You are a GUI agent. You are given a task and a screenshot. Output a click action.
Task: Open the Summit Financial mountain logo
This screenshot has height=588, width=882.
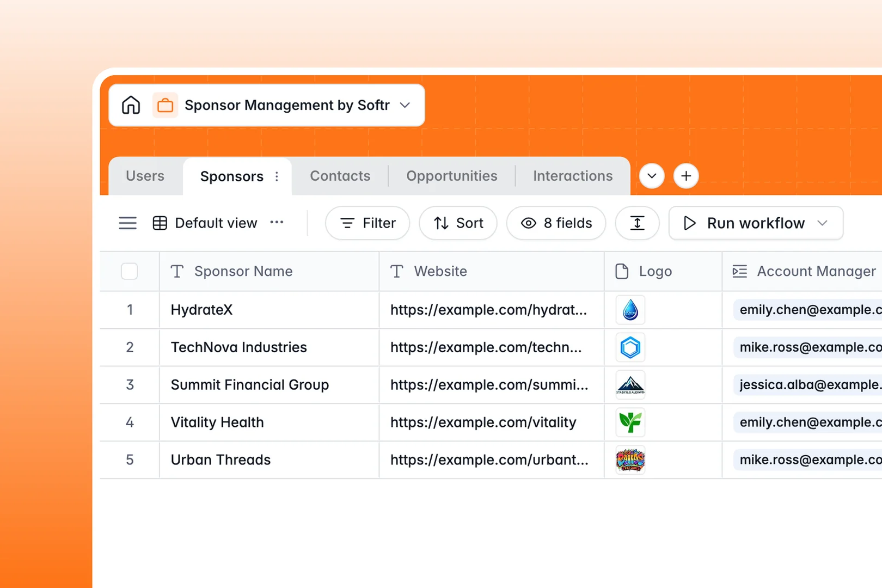[630, 385]
